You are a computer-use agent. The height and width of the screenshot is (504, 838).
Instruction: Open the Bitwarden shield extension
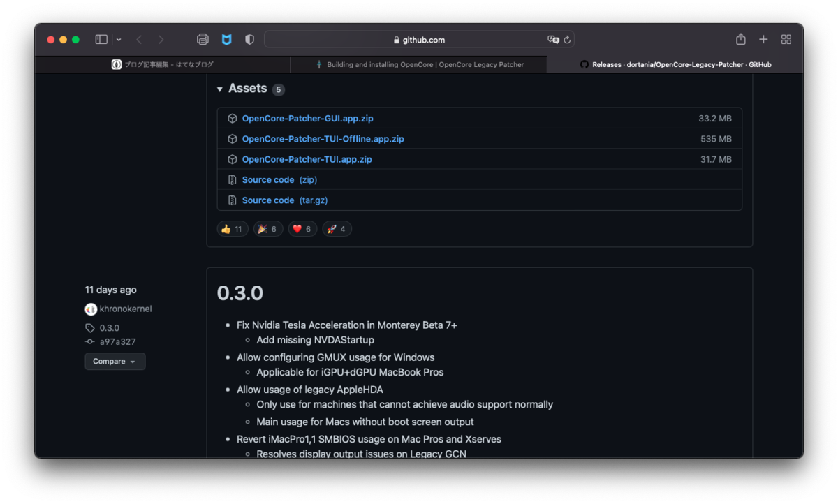click(226, 40)
